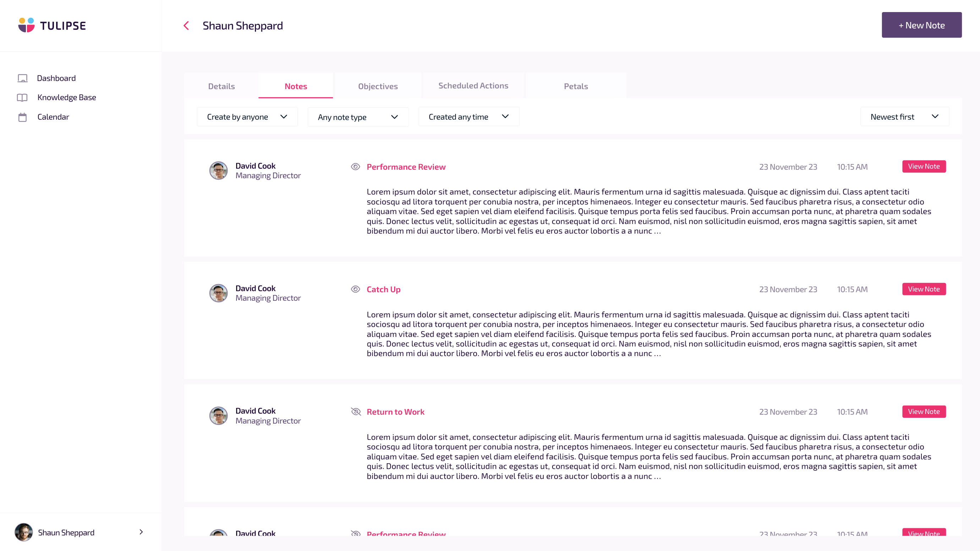Open Calendar from the sidebar
Screen dimensions: 980x551
(x=53, y=117)
